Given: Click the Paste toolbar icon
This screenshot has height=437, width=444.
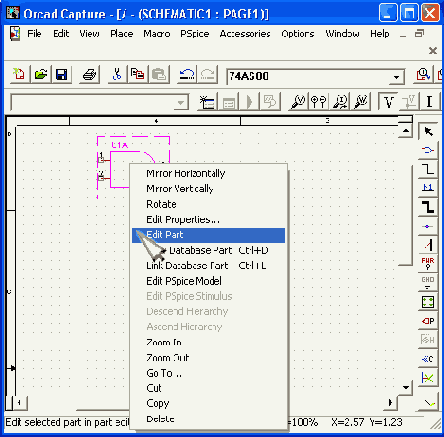Looking at the screenshot, I should (x=159, y=74).
